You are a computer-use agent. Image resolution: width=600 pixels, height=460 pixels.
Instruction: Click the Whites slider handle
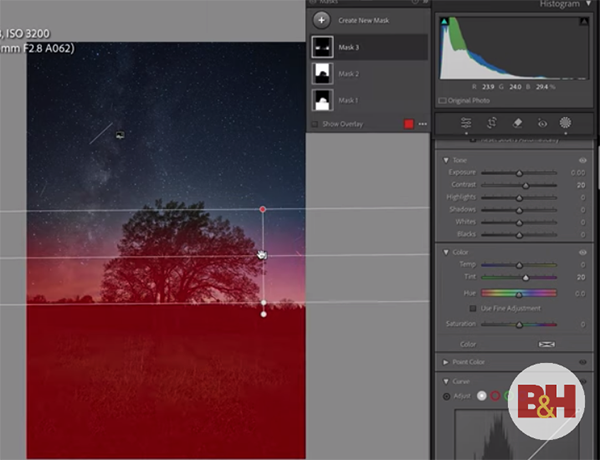(519, 222)
